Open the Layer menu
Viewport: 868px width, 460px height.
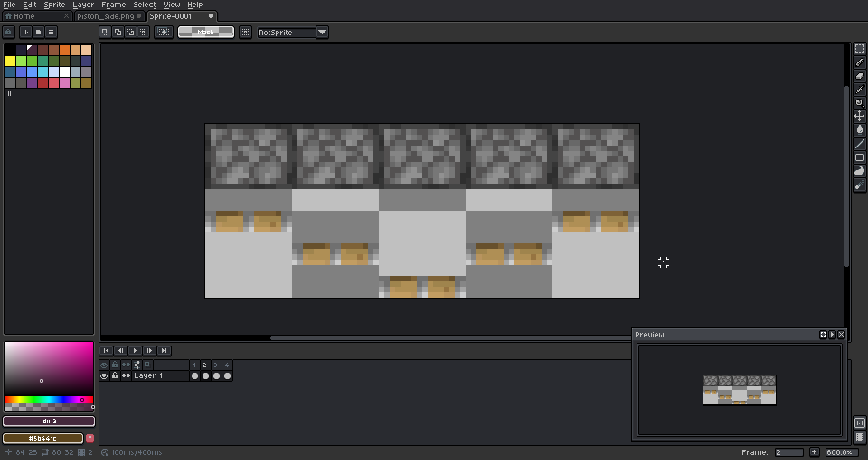click(x=83, y=5)
